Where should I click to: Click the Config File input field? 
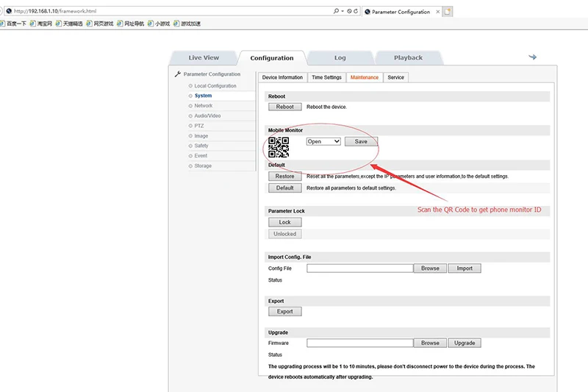pyautogui.click(x=359, y=268)
